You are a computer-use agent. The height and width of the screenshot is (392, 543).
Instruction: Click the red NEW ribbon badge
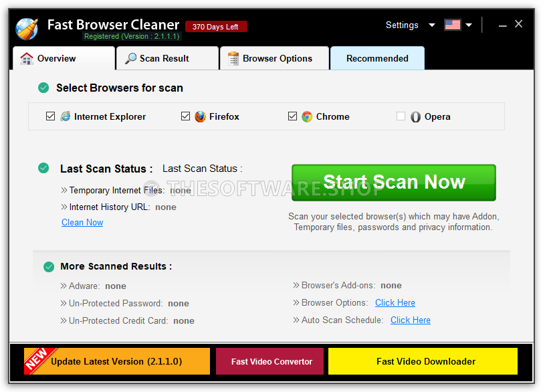click(x=37, y=360)
